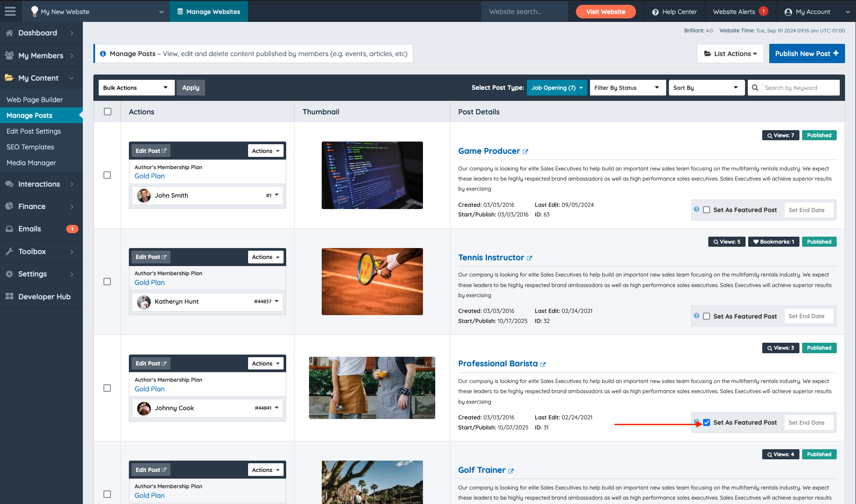Open the Bulk Actions dropdown

click(x=136, y=88)
